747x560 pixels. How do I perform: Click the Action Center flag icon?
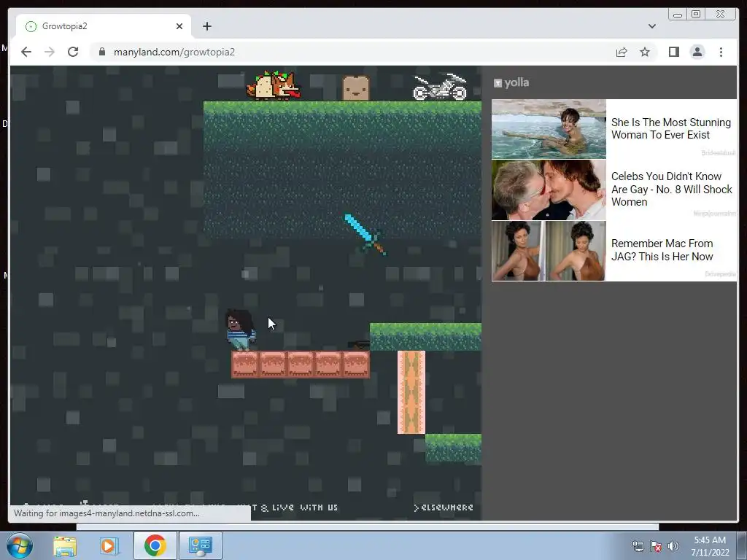pos(656,546)
